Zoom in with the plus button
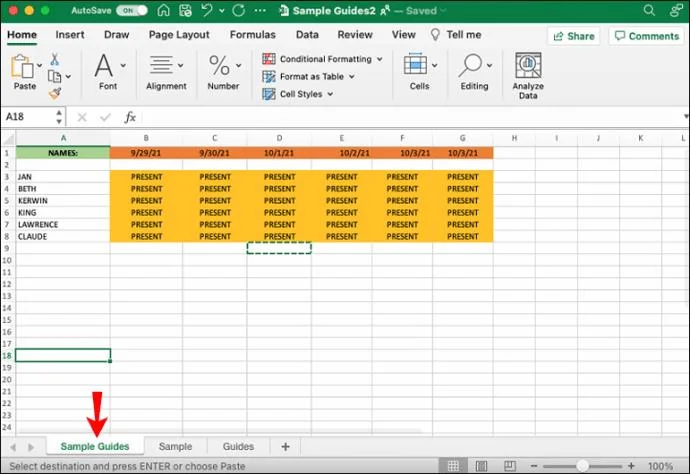Viewport: 690px width, 474px height. 631,466
